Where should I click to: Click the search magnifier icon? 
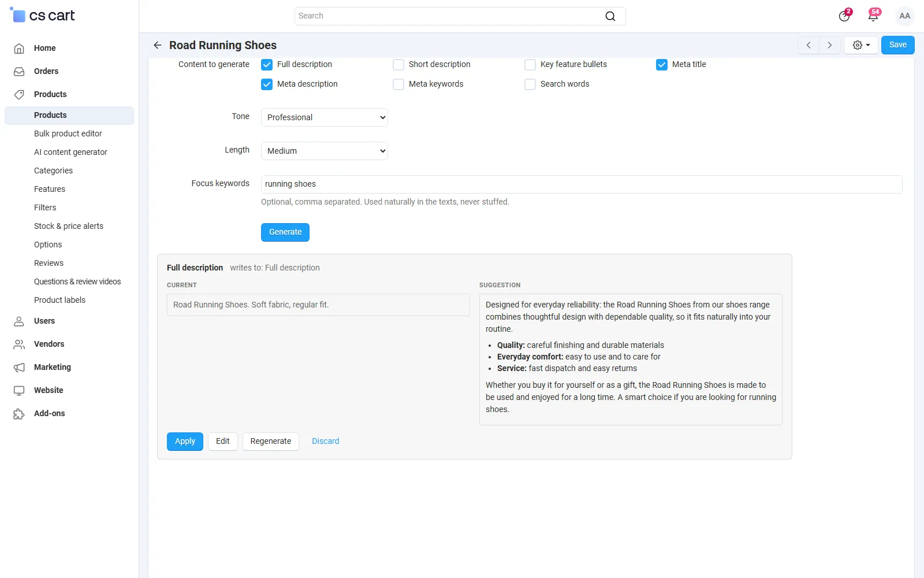(x=610, y=16)
